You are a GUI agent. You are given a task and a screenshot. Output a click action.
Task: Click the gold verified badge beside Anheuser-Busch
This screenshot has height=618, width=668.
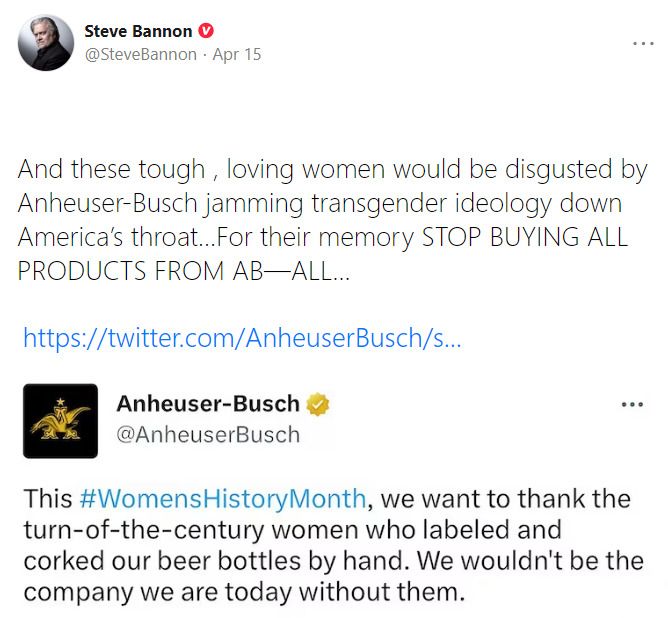(318, 405)
